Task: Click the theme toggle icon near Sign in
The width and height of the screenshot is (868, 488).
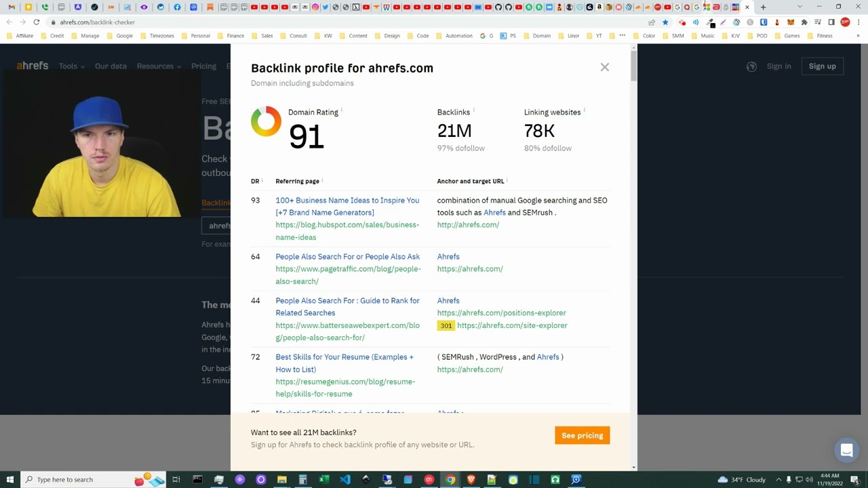Action: 751,66
